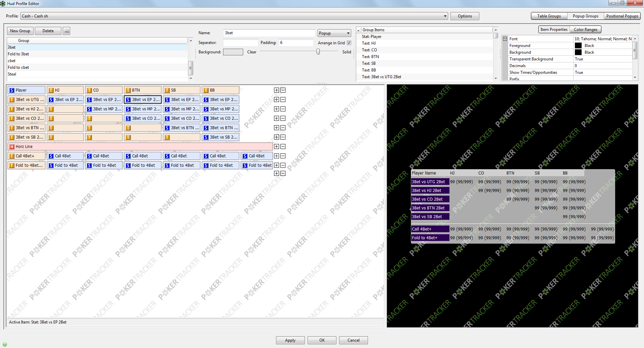The width and height of the screenshot is (644, 348).
Task: Click the 3Bet vs UTG text icon
Action: (x=12, y=100)
